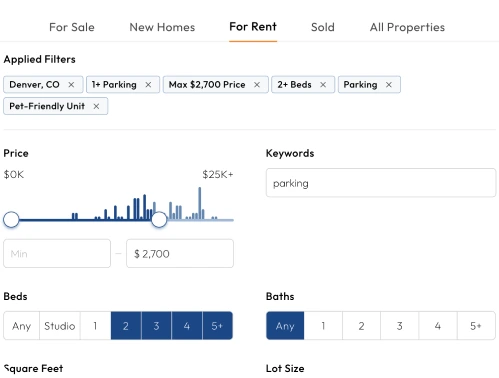The height and width of the screenshot is (378, 499).
Task: Click the Keywords field containing parking
Action: click(381, 183)
